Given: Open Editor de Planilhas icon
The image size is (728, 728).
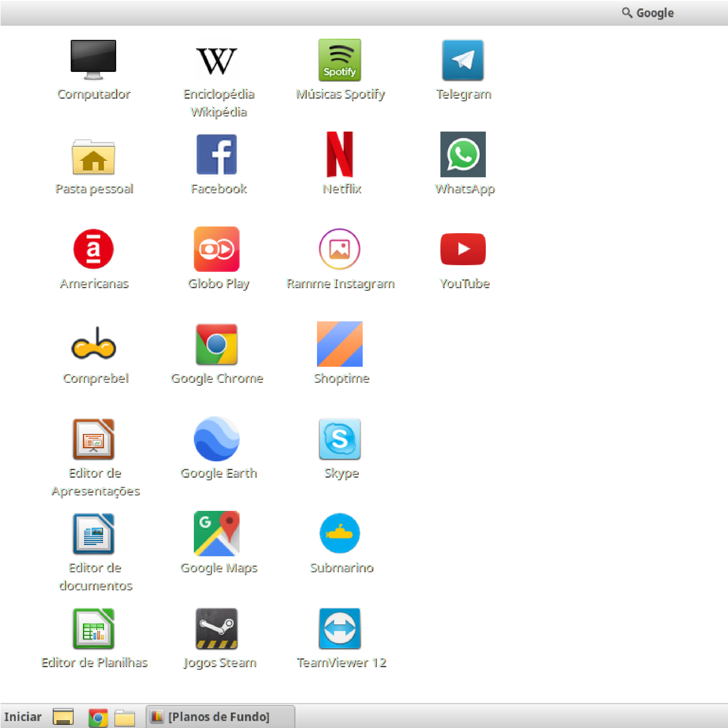Looking at the screenshot, I should (93, 628).
